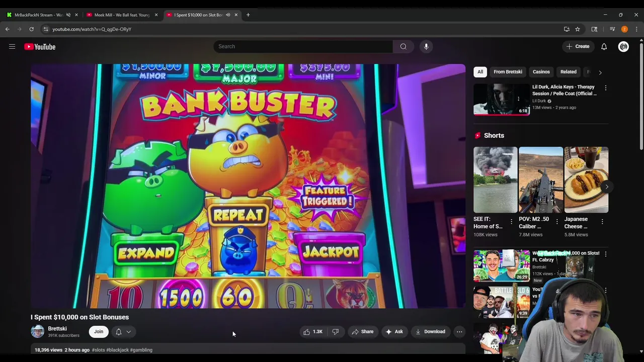This screenshot has width=644, height=362.
Task: Click the '391K subscribers' text
Action: click(63, 336)
